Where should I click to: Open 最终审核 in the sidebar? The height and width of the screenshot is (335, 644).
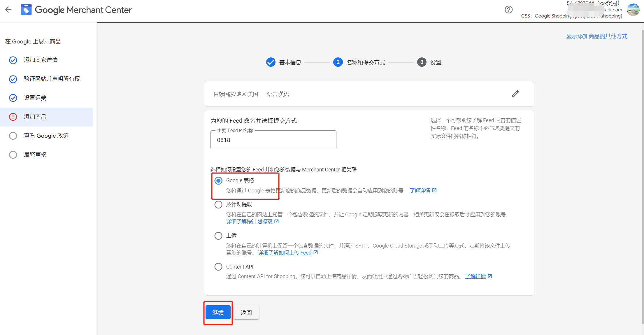point(47,155)
